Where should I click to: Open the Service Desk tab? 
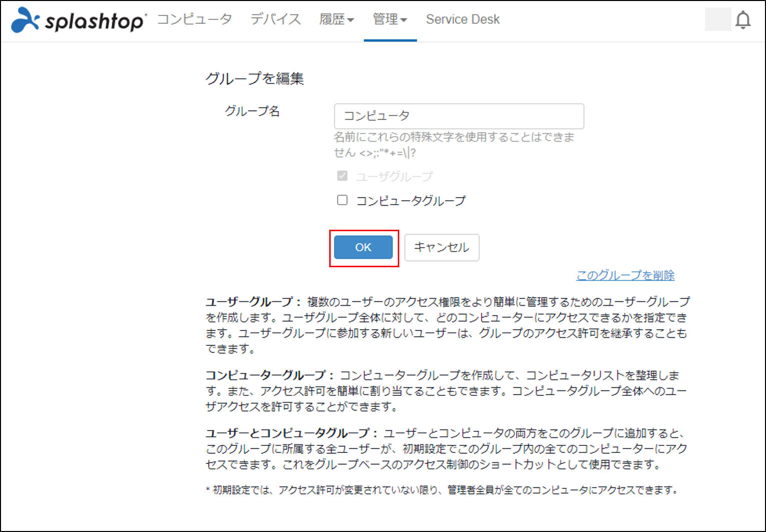pos(463,19)
